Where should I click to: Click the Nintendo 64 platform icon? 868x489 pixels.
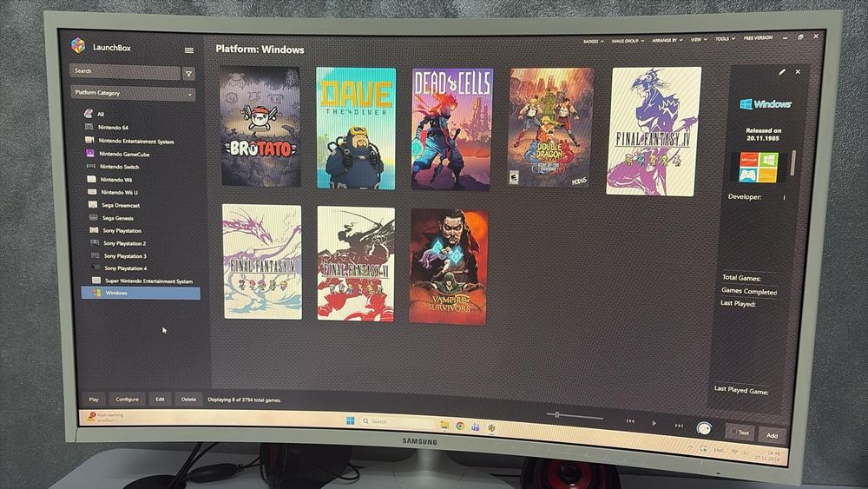click(x=89, y=127)
